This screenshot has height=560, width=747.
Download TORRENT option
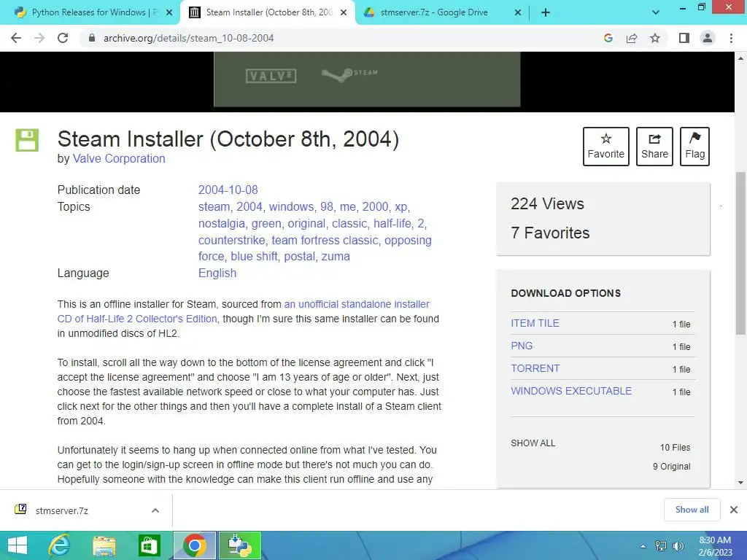[535, 368]
